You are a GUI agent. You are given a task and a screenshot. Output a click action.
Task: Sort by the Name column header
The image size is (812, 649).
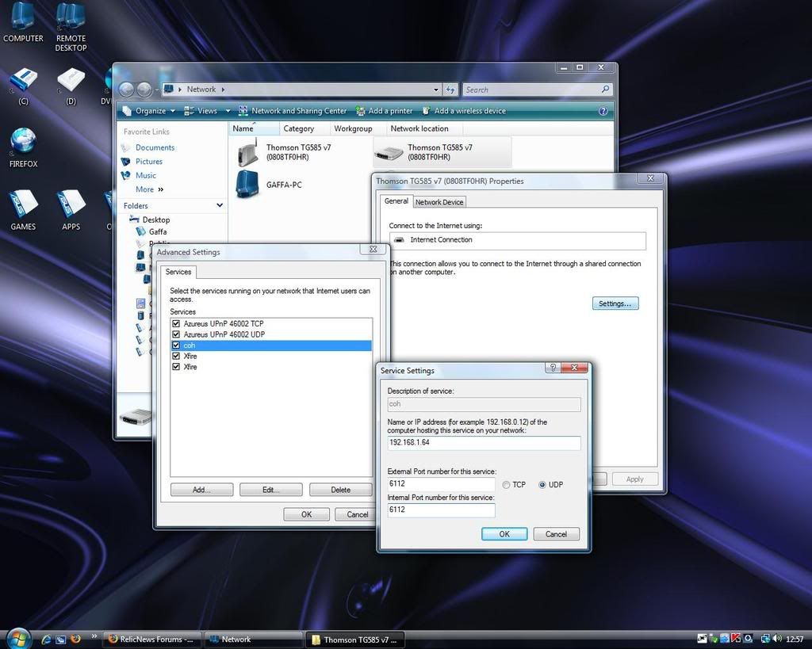point(253,128)
